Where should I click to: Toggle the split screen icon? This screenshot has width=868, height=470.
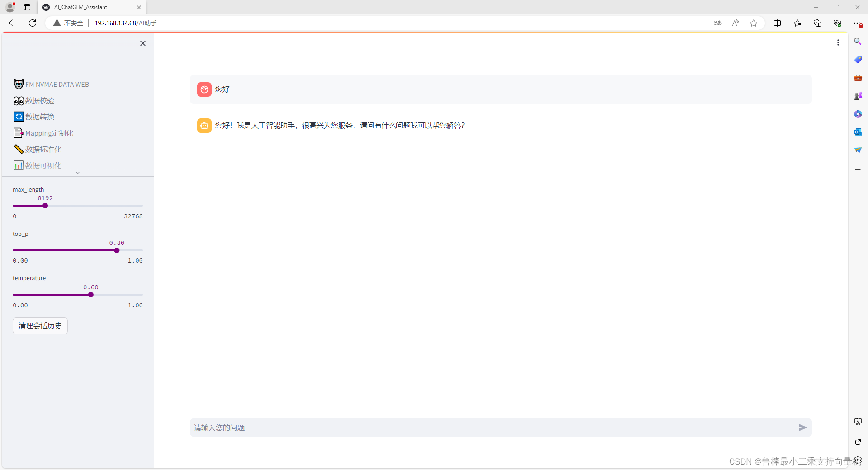point(778,23)
